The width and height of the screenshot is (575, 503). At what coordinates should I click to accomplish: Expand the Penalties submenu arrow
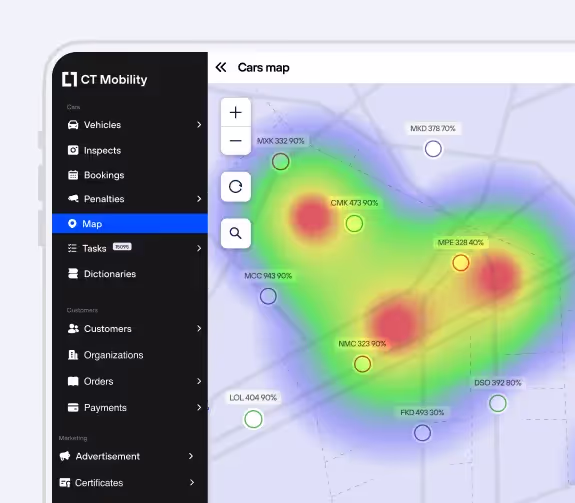(199, 199)
